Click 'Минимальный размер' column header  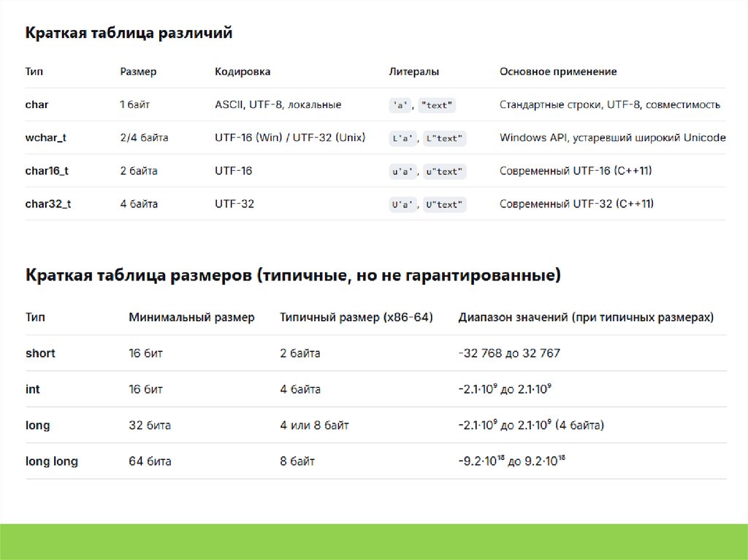coord(191,318)
